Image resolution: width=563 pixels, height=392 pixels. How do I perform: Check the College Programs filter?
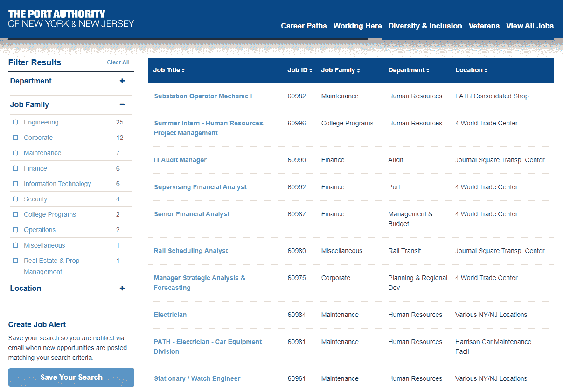15,214
